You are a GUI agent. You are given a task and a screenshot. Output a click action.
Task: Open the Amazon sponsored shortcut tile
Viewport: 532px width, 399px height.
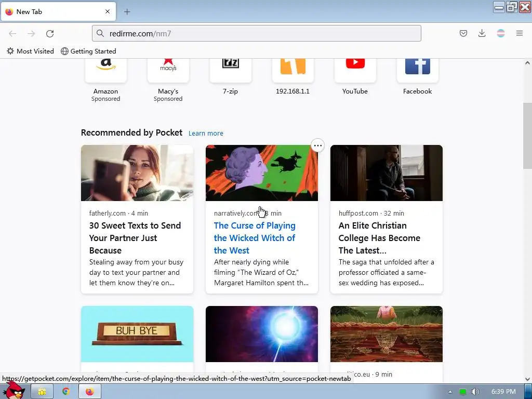coord(106,81)
